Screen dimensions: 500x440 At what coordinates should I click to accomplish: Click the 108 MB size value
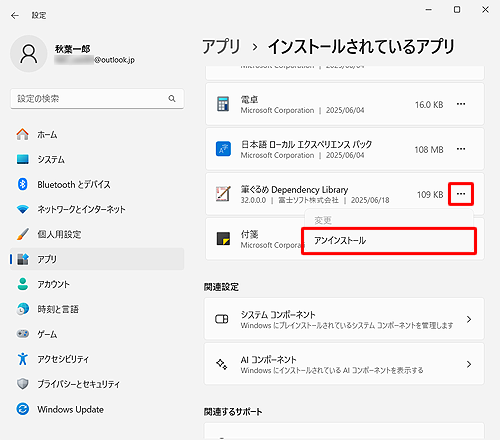(x=429, y=150)
